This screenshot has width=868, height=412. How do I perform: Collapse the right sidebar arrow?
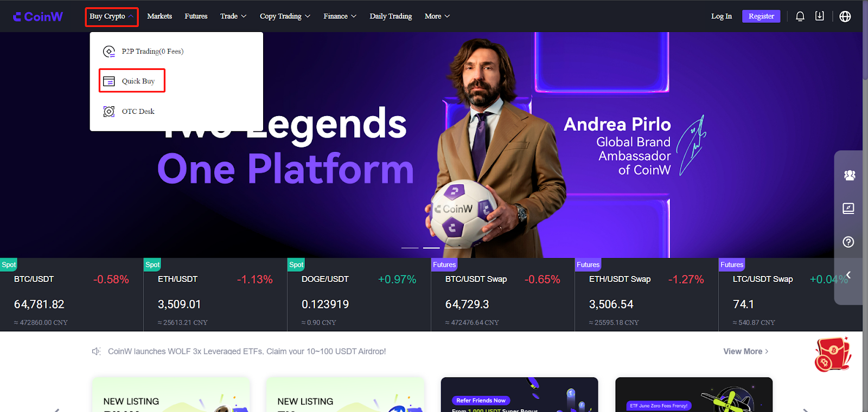point(848,275)
